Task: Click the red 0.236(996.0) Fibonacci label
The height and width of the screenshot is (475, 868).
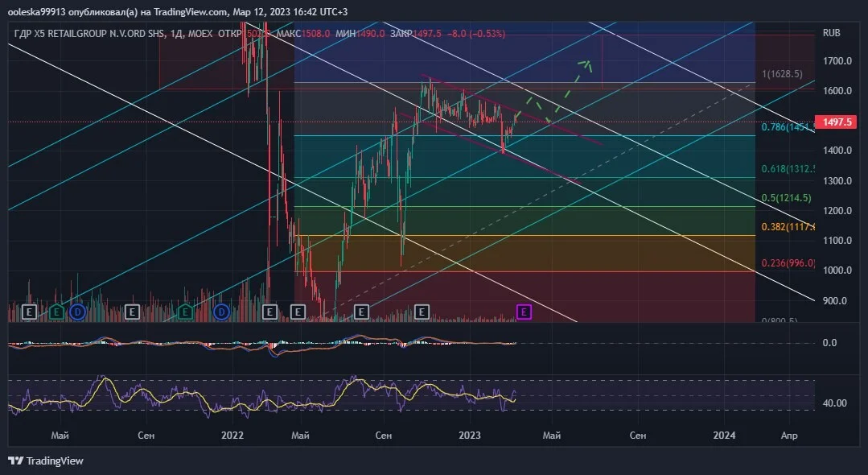Action: 788,263
